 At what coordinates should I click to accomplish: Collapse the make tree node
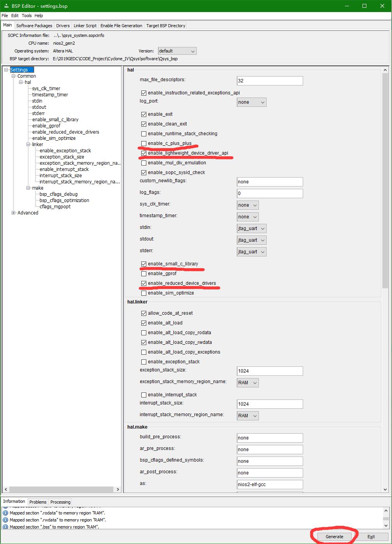(x=28, y=188)
